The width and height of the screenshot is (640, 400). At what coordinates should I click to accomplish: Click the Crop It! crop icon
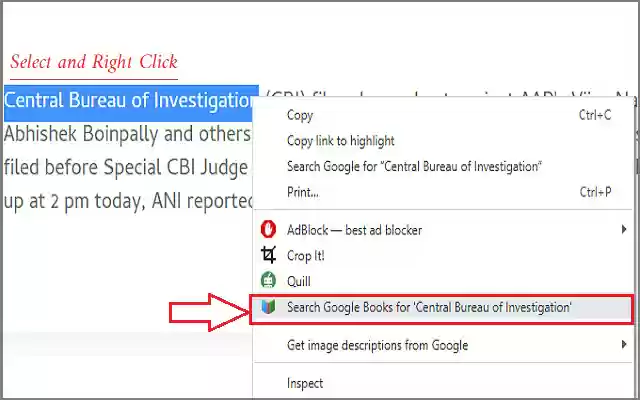tap(268, 256)
